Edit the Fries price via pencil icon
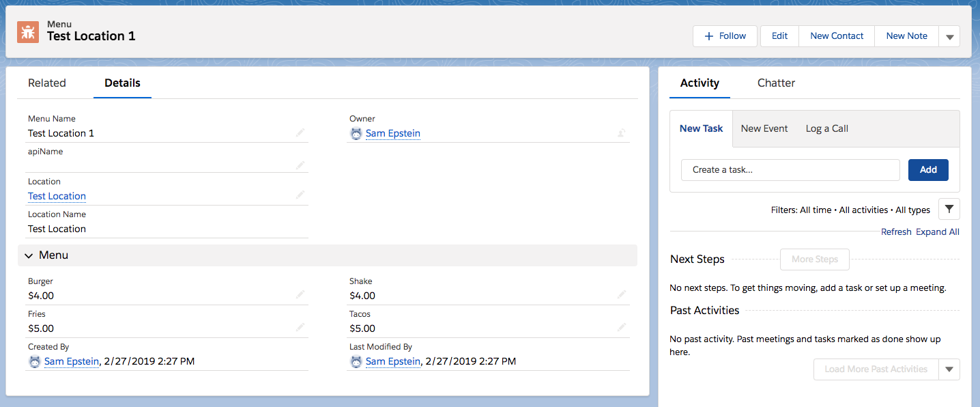 click(x=300, y=328)
